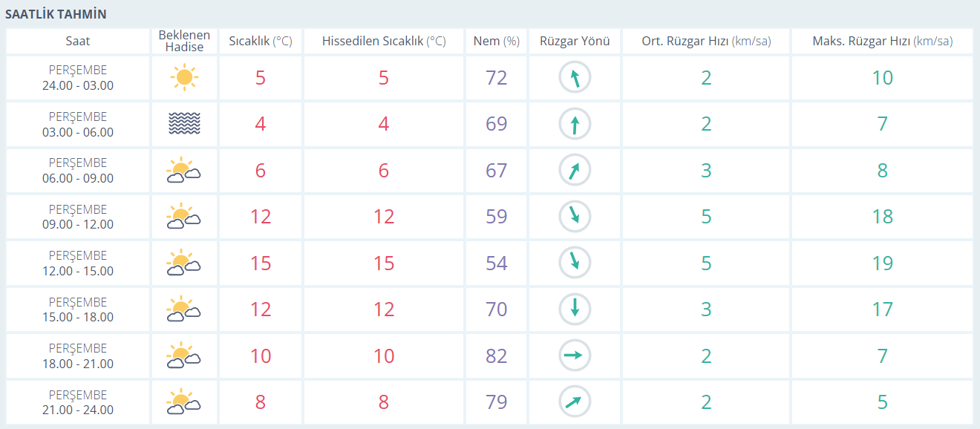Select downward wind arrow for 15.00 - 18.00
The image size is (980, 429).
point(574,309)
